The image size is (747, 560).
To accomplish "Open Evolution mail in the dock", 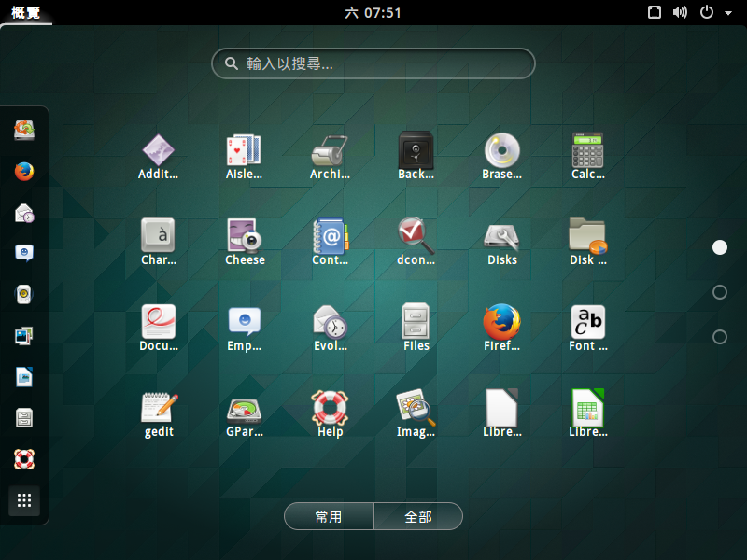I will [24, 213].
